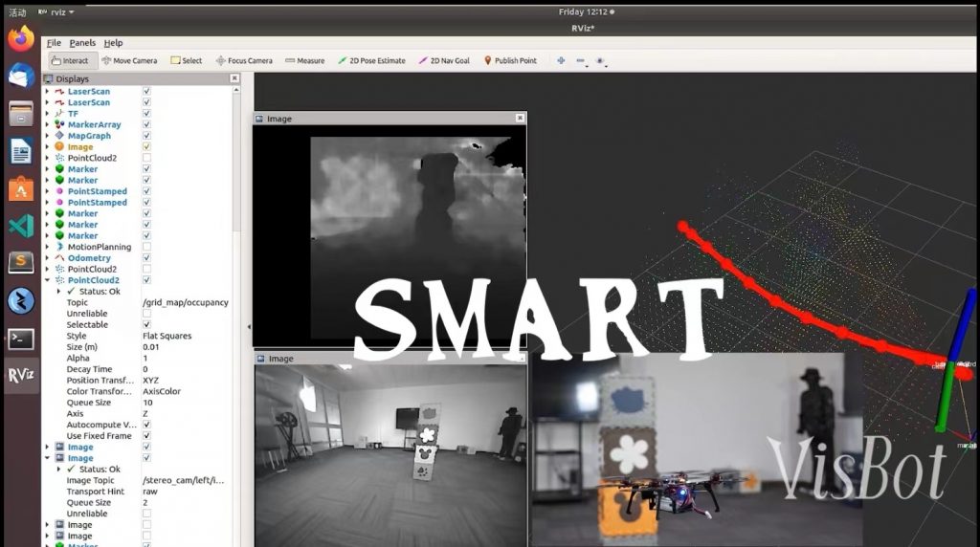Expand the MapGraph display entry
Viewport: 980px width, 547px height.
(x=48, y=136)
